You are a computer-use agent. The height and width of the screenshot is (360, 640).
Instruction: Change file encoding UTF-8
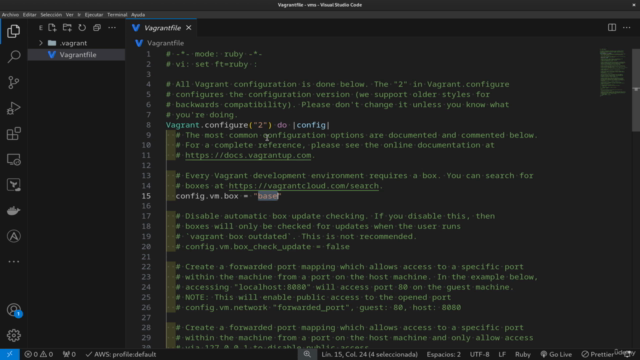[479, 354]
